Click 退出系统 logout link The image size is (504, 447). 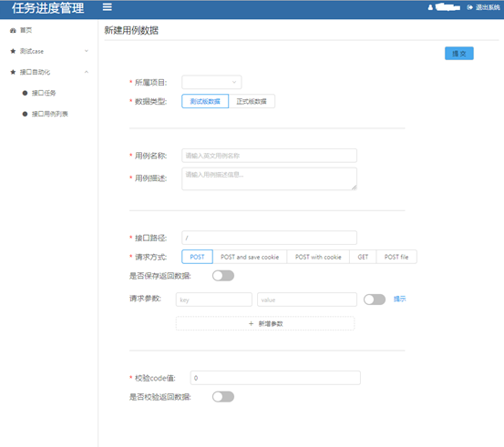click(x=488, y=7)
